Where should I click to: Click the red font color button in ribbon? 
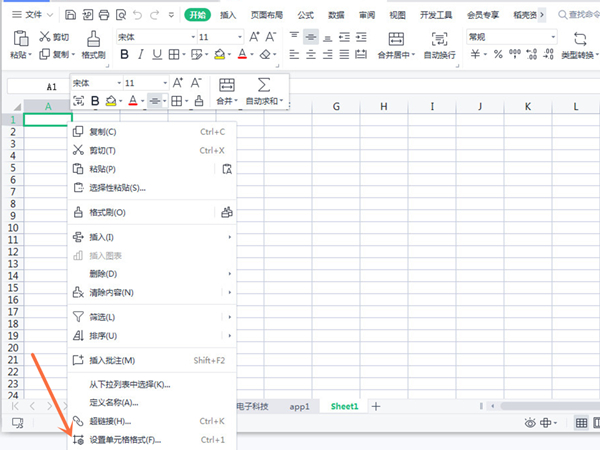[x=243, y=54]
